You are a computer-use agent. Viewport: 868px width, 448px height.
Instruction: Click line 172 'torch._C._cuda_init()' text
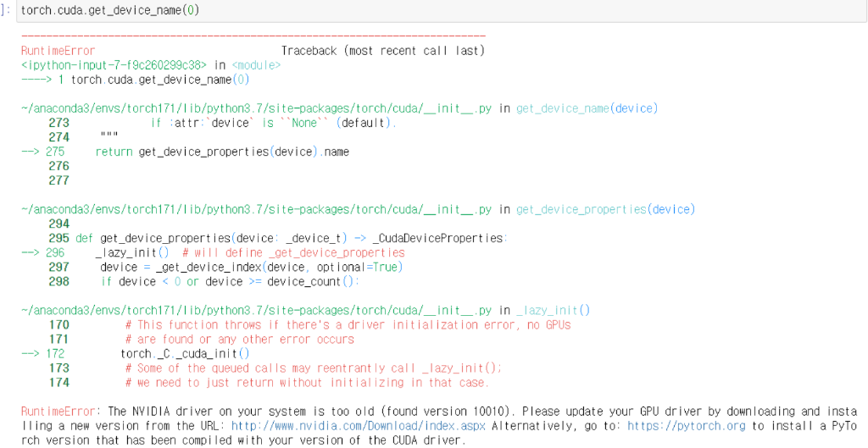click(x=185, y=353)
